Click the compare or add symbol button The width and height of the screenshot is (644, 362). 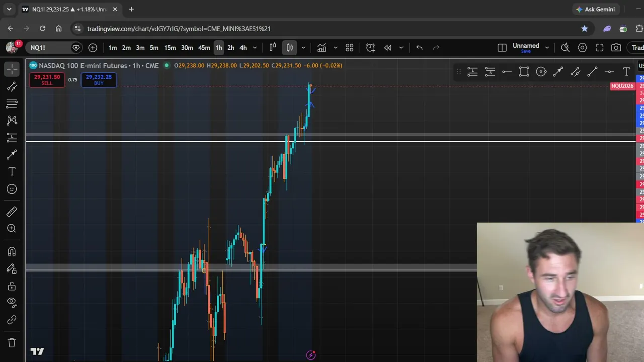click(93, 48)
